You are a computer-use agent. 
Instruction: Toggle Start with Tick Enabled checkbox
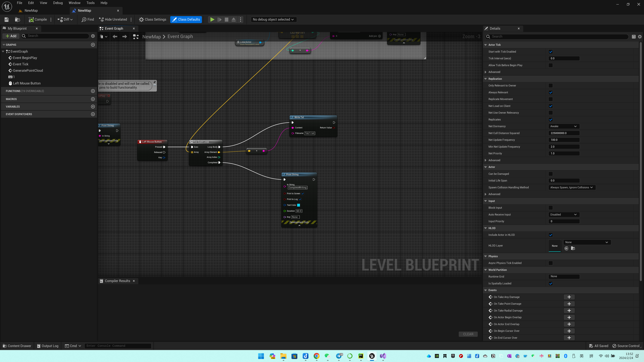coord(550,52)
